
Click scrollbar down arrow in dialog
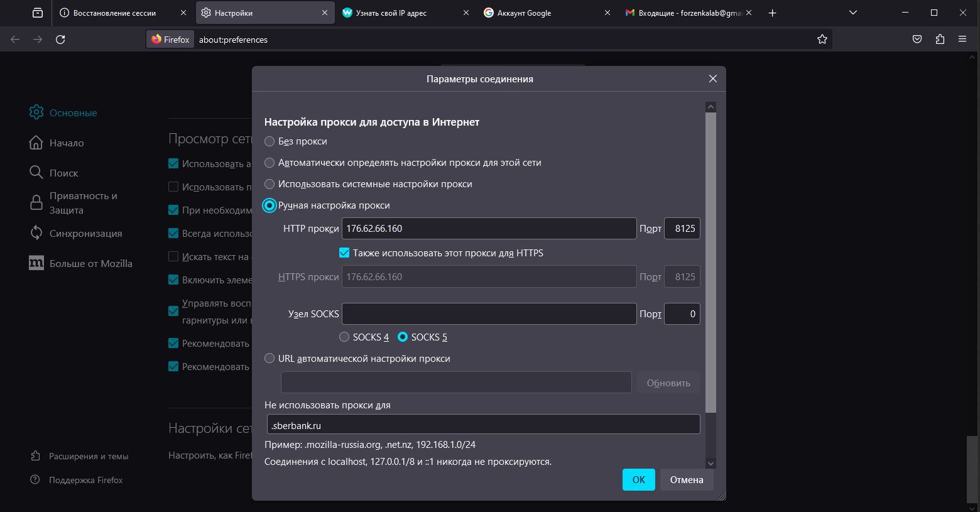[710, 464]
